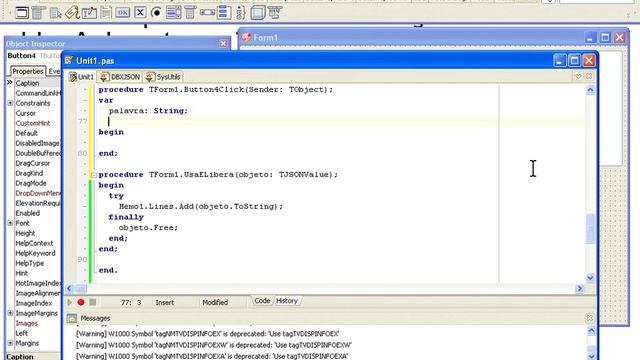Click the Insert mode status indicator
Viewport: 640px width, 360px height.
pyautogui.click(x=164, y=302)
